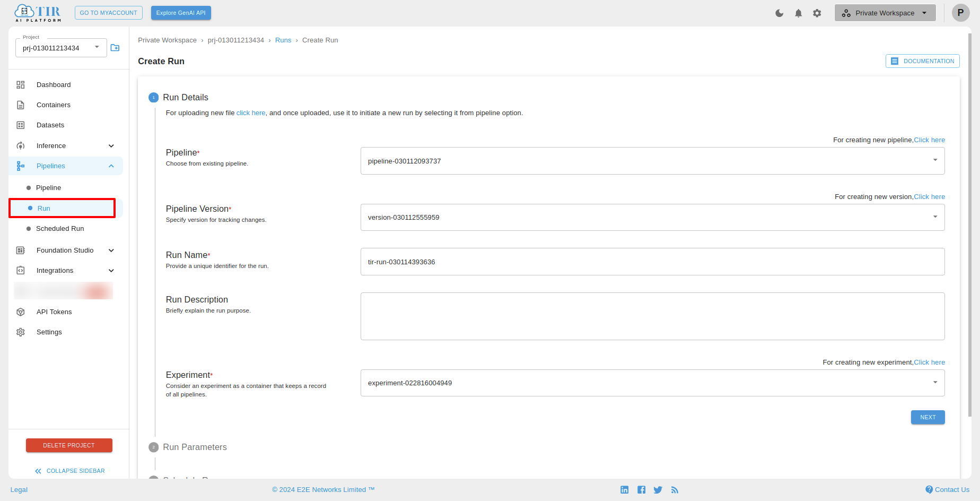Click the documentation page icon

pos(895,61)
